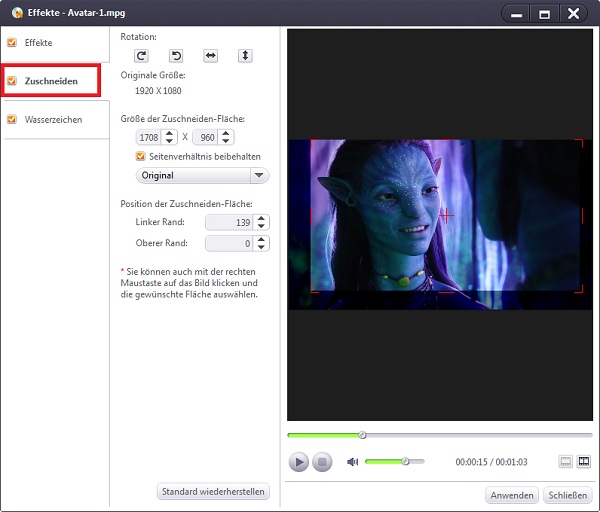The width and height of the screenshot is (600, 512).
Task: Click the video preview image
Action: tap(440, 225)
